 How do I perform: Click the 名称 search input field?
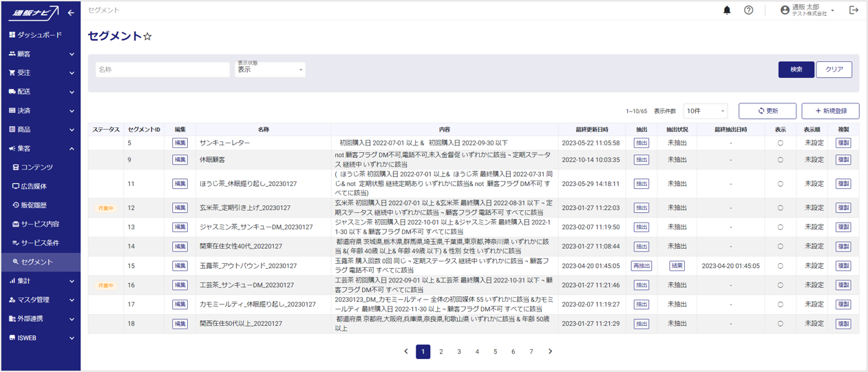(162, 70)
